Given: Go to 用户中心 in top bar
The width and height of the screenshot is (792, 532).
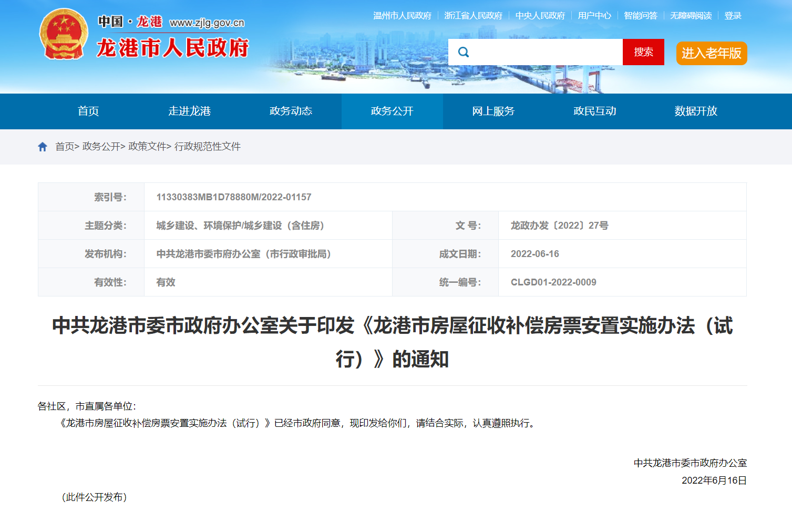Looking at the screenshot, I should [594, 16].
